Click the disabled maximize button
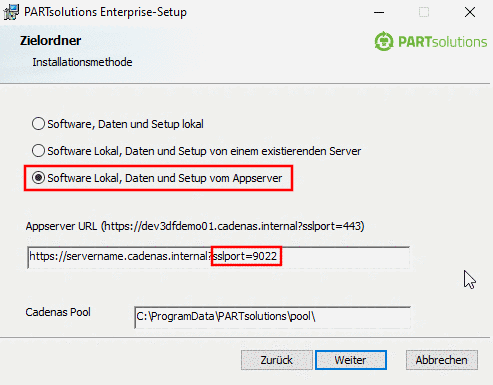 (424, 12)
